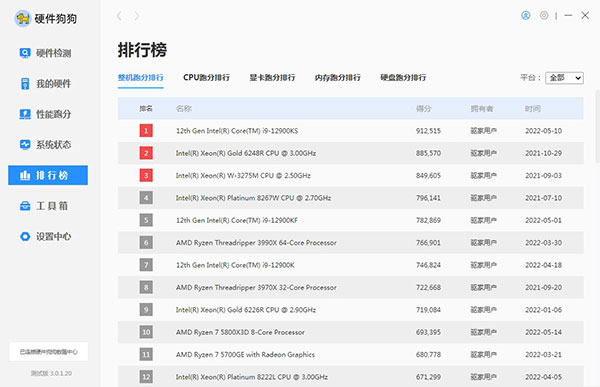
Task: Click gray rank 7 badge
Action: click(x=146, y=265)
